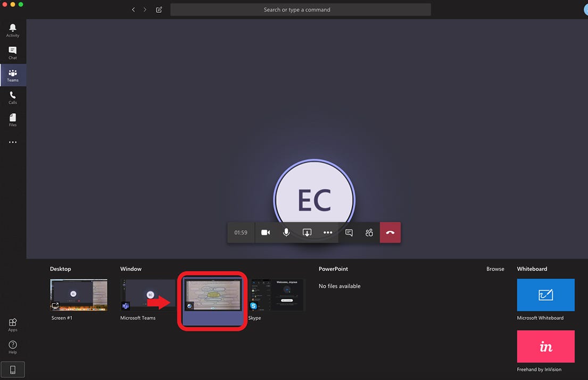Viewport: 588px width, 380px height.
Task: Start a new chat with compose icon
Action: [x=159, y=9]
